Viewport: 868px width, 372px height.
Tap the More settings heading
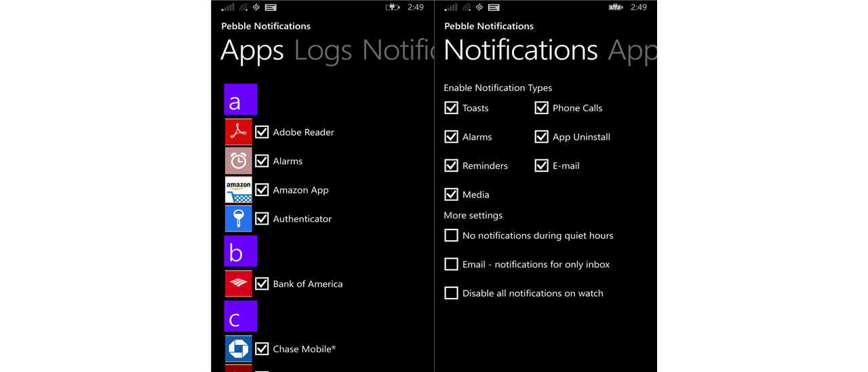coord(473,215)
